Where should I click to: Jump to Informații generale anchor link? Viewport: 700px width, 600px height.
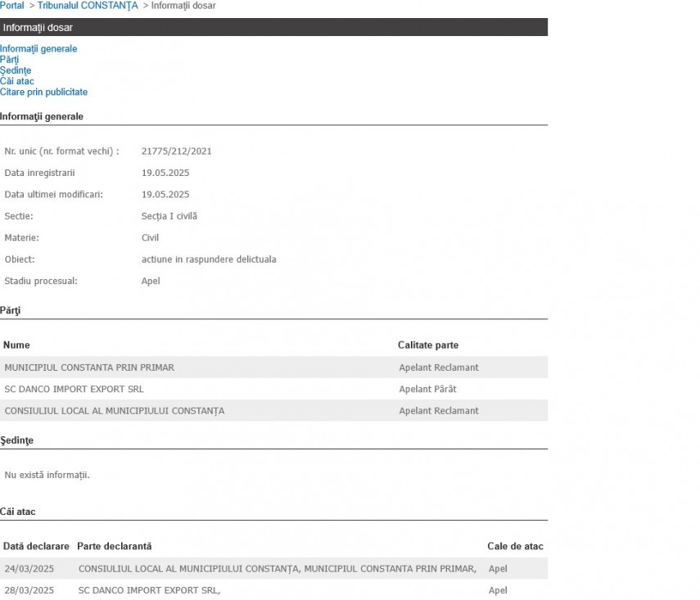[x=38, y=48]
